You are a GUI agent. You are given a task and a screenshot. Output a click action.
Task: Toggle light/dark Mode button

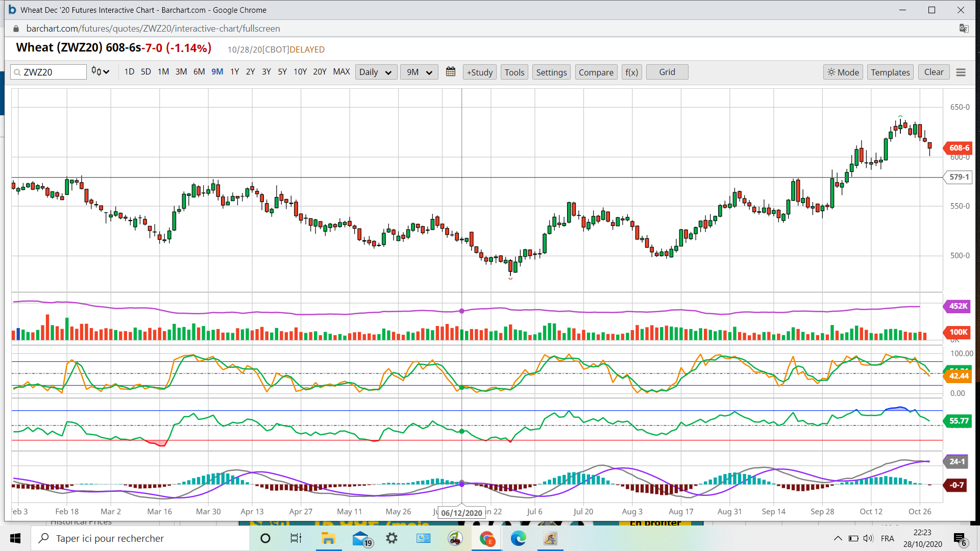pyautogui.click(x=843, y=72)
